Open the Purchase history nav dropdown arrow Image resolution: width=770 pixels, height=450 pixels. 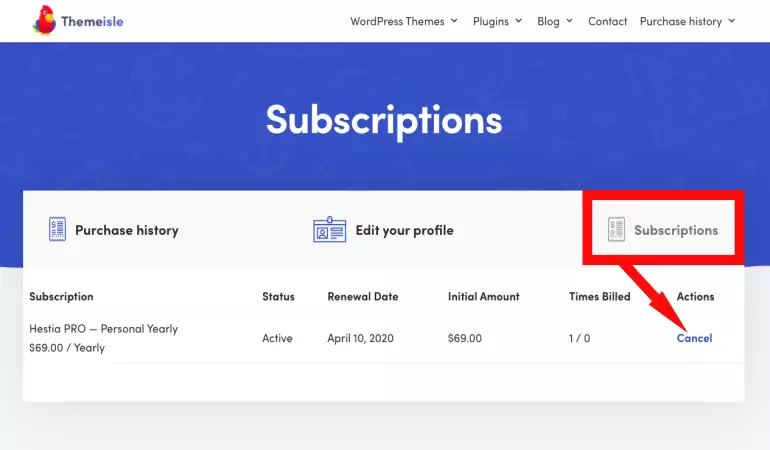click(732, 21)
